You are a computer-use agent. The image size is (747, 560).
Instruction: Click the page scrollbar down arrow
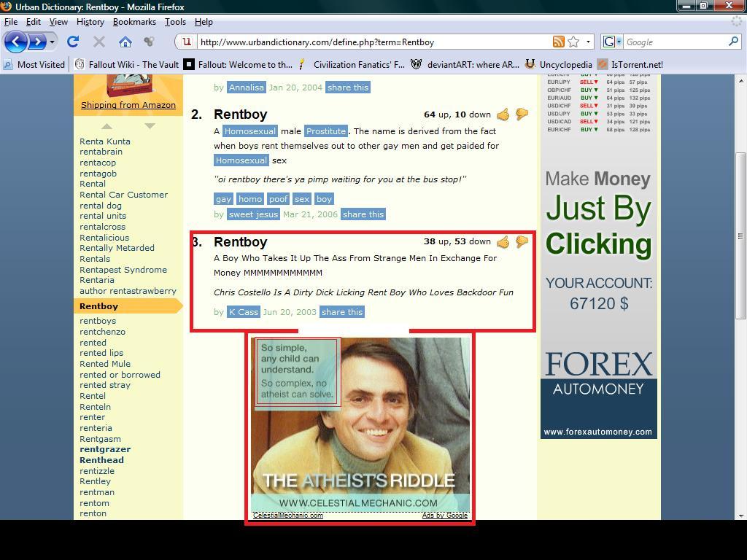tap(741, 516)
